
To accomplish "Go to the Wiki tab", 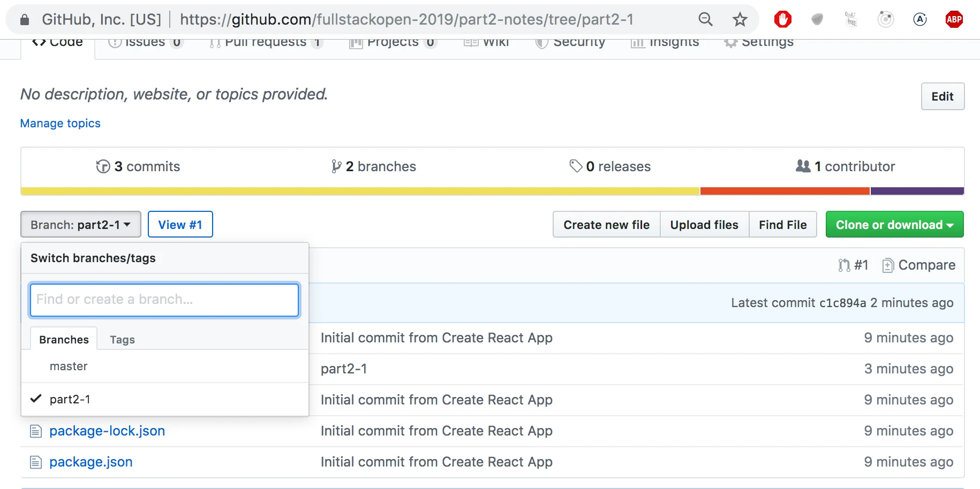I will [486, 43].
